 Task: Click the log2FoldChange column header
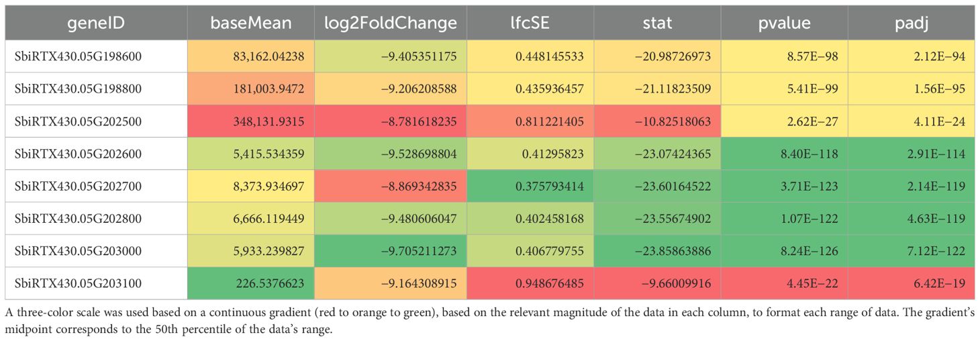point(390,23)
